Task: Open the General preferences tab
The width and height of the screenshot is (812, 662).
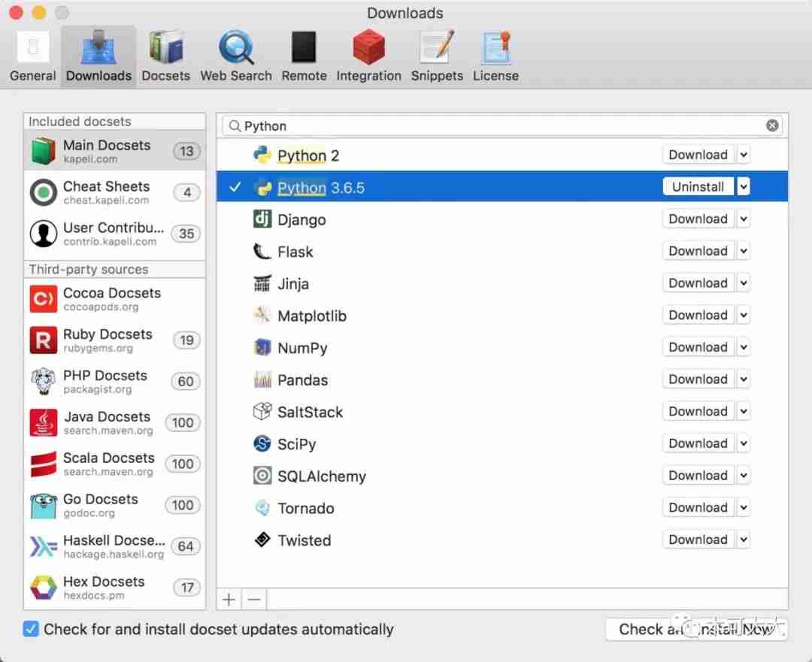Action: pyautogui.click(x=32, y=57)
